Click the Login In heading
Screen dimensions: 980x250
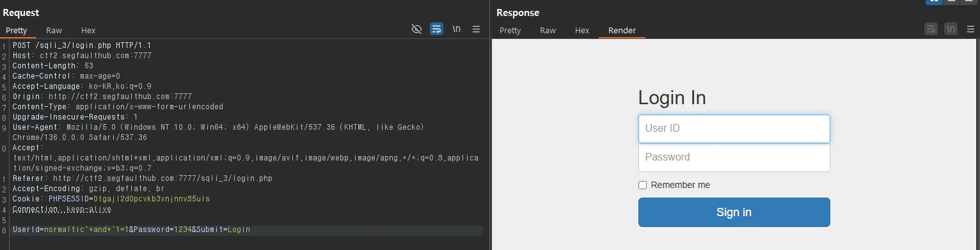(x=672, y=98)
